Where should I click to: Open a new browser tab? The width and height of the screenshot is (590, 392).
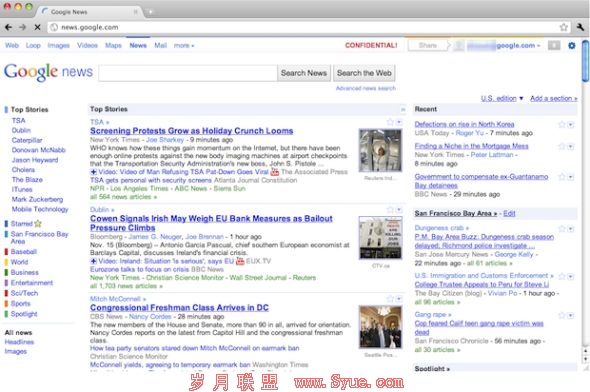[x=150, y=12]
